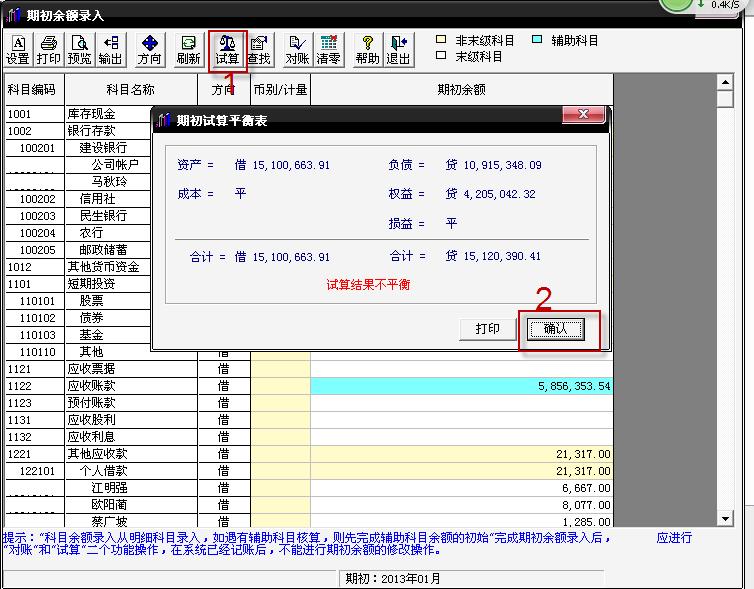Screen dimensions: 754x589
Task: Click the network speed indicator 0.4K/S
Action: pyautogui.click(x=725, y=4)
